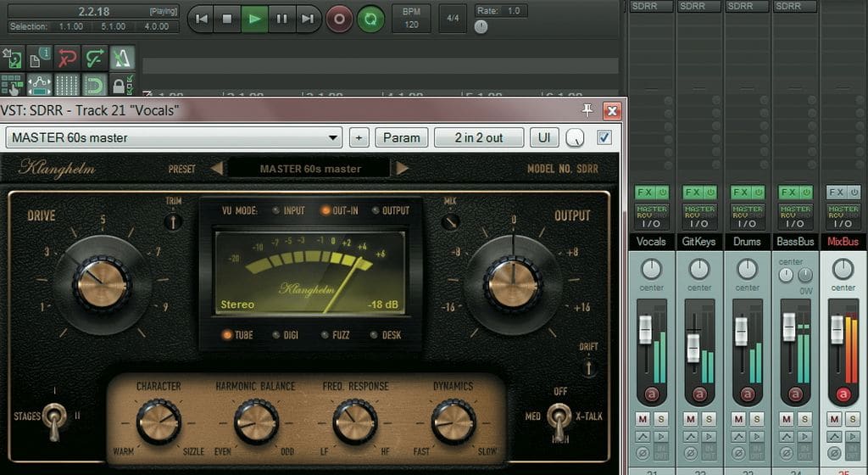868x475 pixels.
Task: Click the -18 dB VU calibration label
Action: (x=383, y=305)
